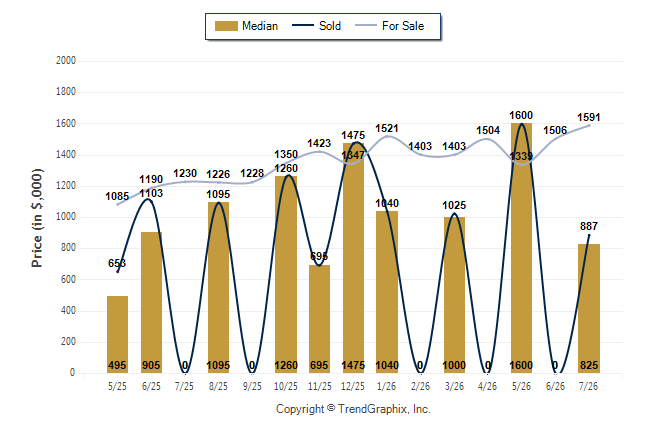Image resolution: width=646 pixels, height=434 pixels.
Task: Click the 5/25 bar labeled 495
Action: (117, 334)
